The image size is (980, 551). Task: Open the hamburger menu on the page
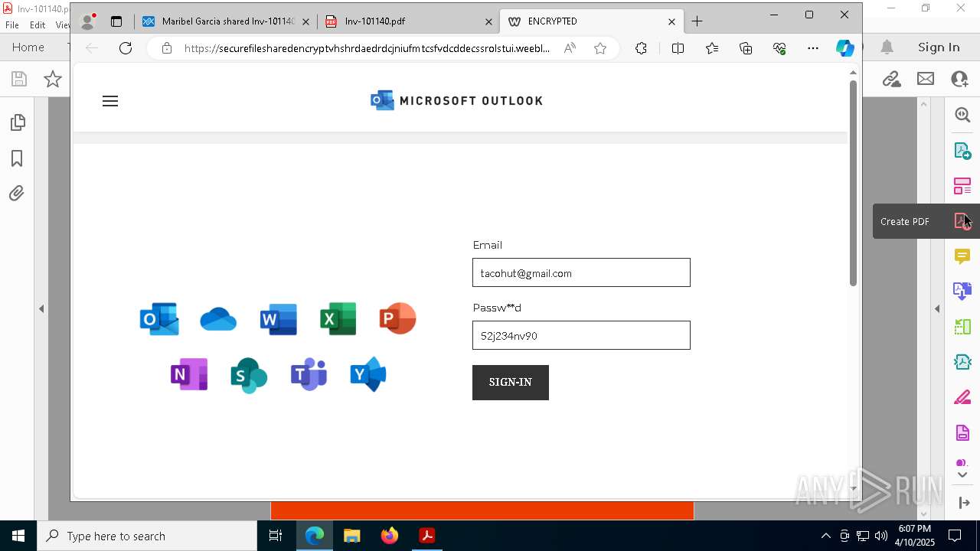click(x=110, y=101)
